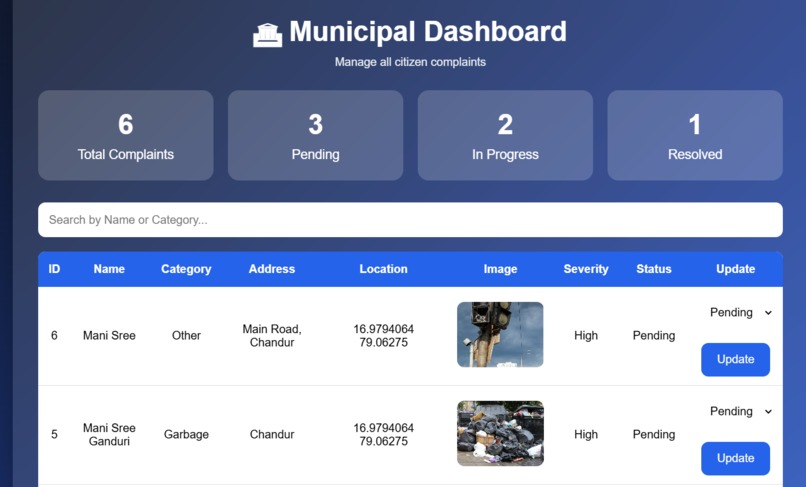Viewport: 806px width, 487px height.
Task: Click the Update button for complaint 6
Action: click(736, 359)
